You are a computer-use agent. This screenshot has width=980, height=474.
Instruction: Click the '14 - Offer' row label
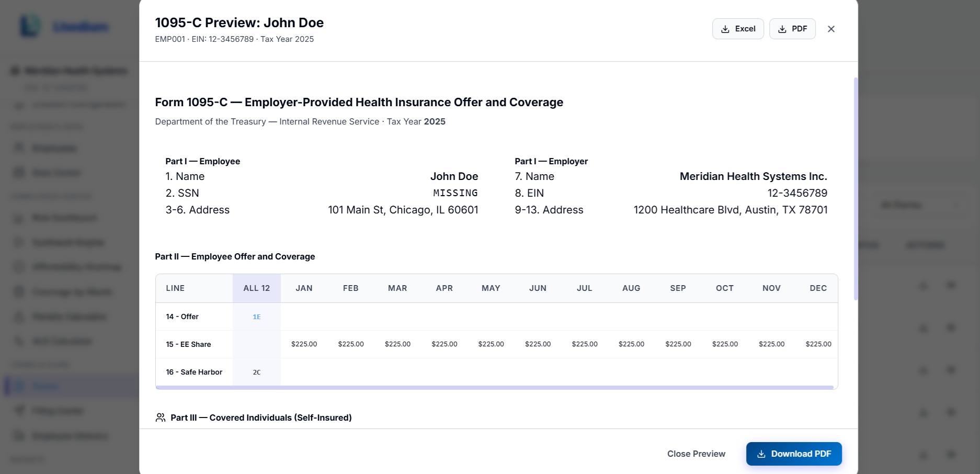point(182,317)
